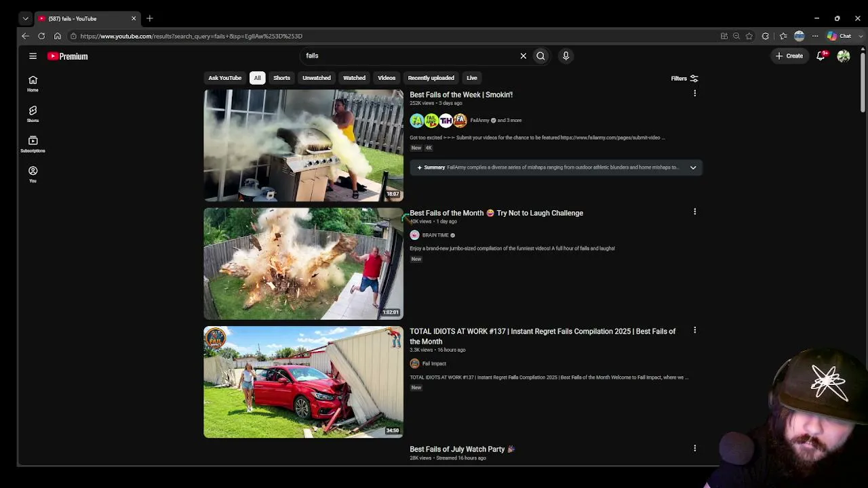Select the Recently uploaded chip
This screenshot has width=868, height=488.
[431, 78]
